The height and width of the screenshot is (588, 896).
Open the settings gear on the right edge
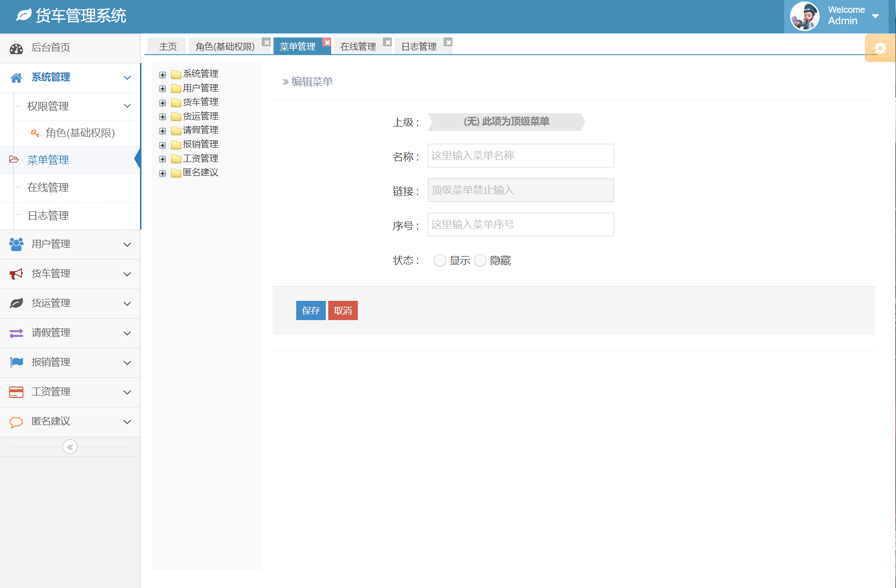pos(881,48)
